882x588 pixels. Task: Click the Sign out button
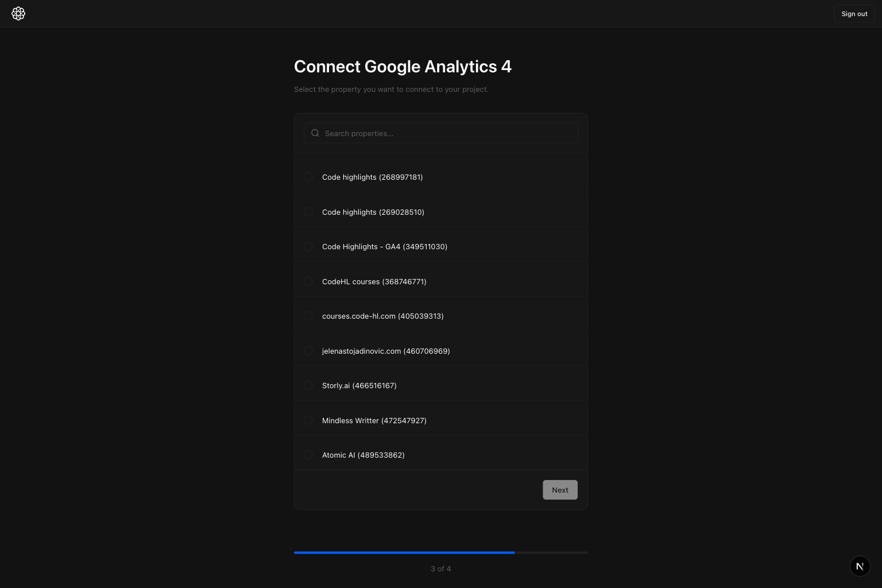(854, 13)
